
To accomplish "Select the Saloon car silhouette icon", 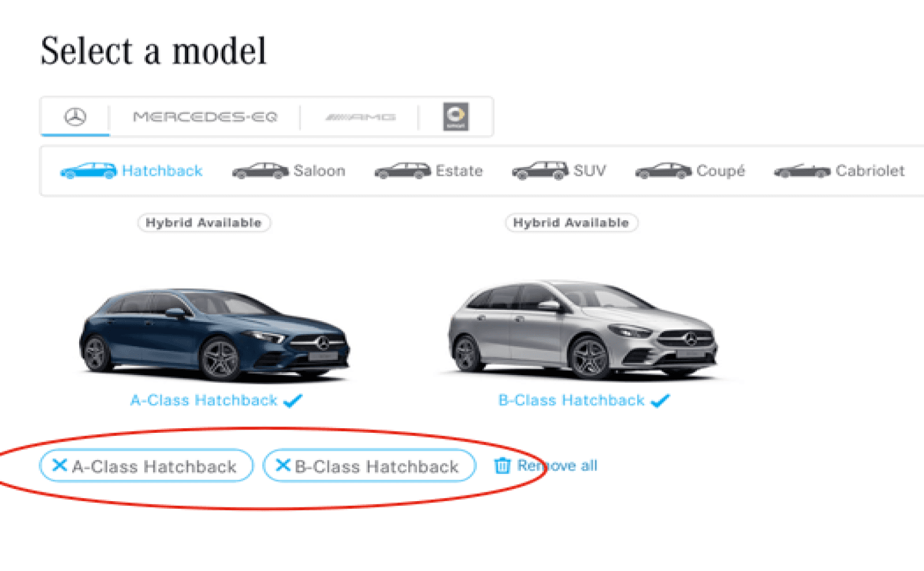I will coord(260,171).
